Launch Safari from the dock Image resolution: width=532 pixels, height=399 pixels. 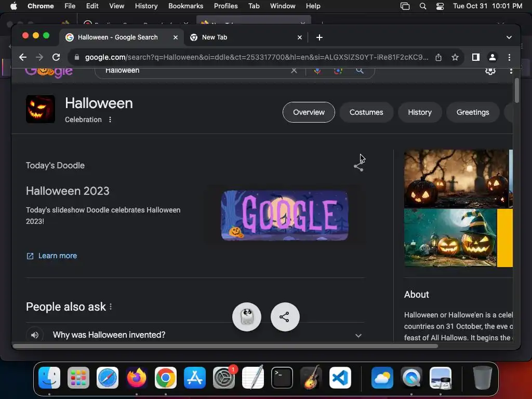pyautogui.click(x=108, y=378)
